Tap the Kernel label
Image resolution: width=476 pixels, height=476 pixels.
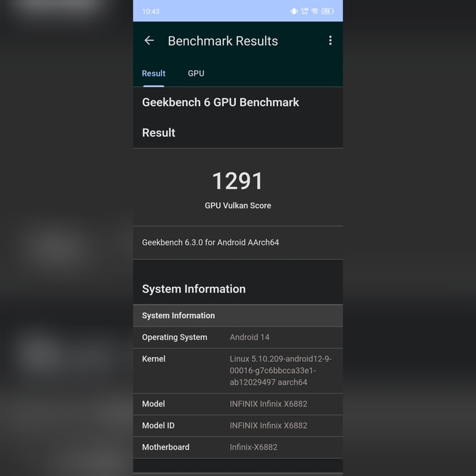tap(154, 359)
